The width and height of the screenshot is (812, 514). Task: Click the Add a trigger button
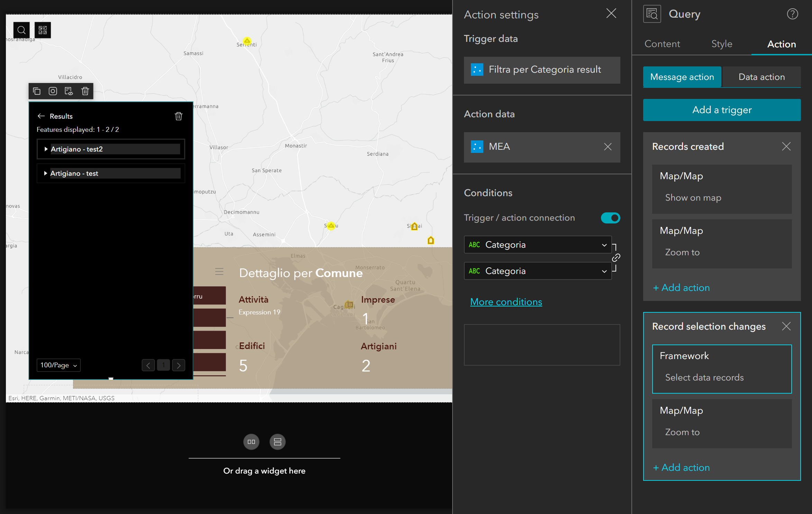[x=722, y=110]
